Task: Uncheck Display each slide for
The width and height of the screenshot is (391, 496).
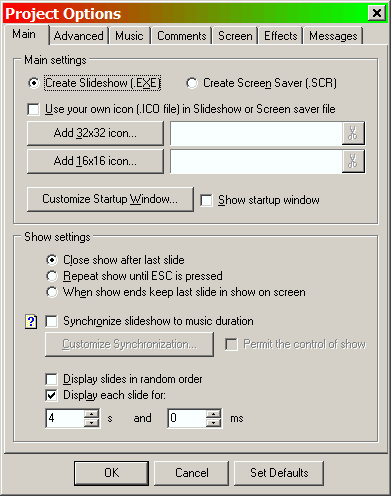Action: [51, 395]
